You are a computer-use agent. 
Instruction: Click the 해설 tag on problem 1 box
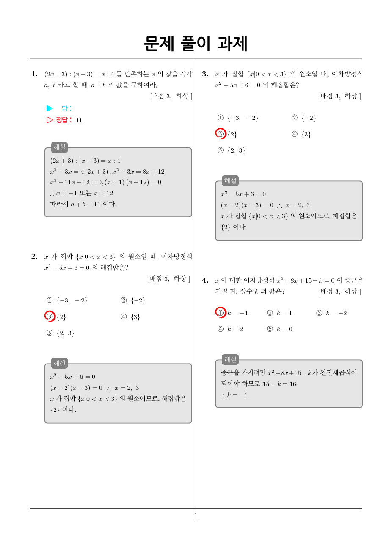point(60,147)
